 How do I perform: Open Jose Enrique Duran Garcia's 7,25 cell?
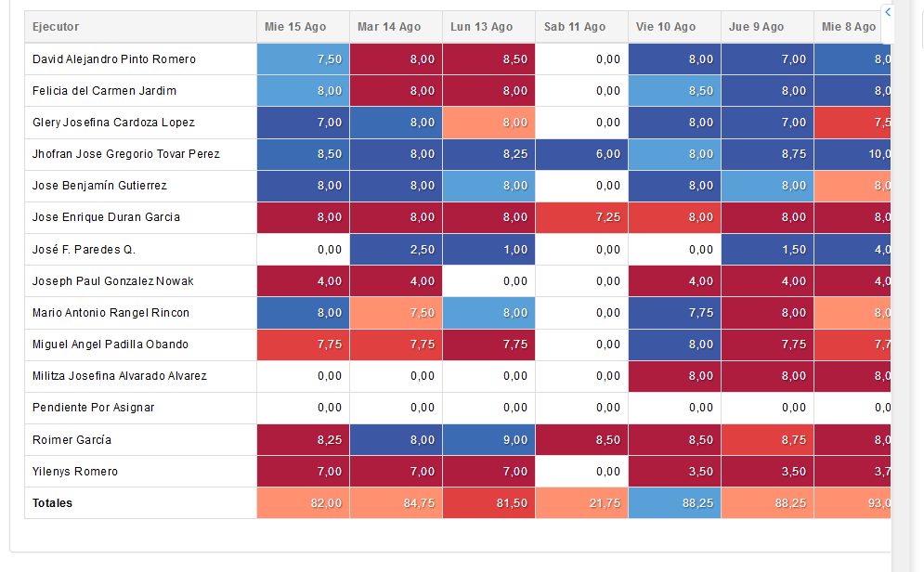coord(581,217)
